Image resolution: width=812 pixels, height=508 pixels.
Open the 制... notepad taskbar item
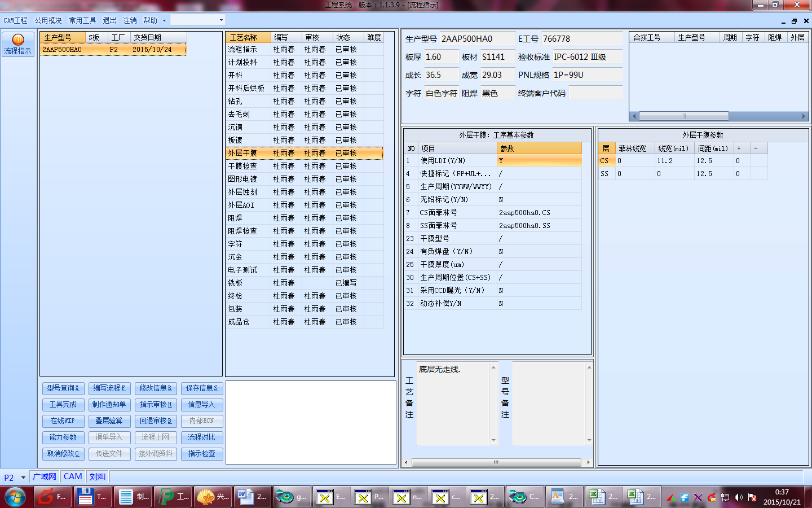coord(133,497)
